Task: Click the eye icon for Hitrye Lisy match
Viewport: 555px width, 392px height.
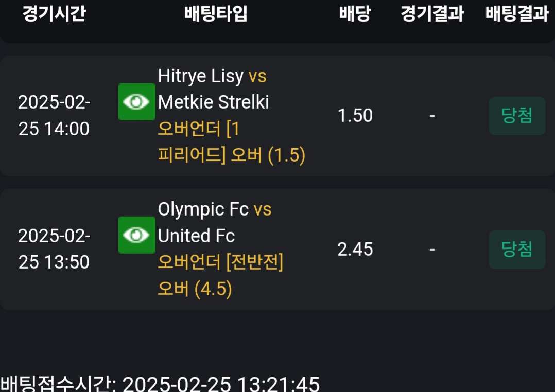Action: click(136, 102)
